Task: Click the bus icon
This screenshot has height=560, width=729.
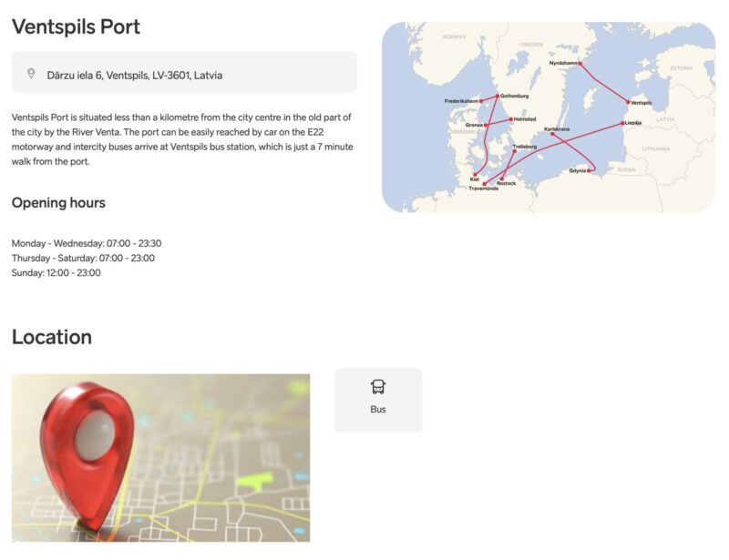Action: click(378, 387)
